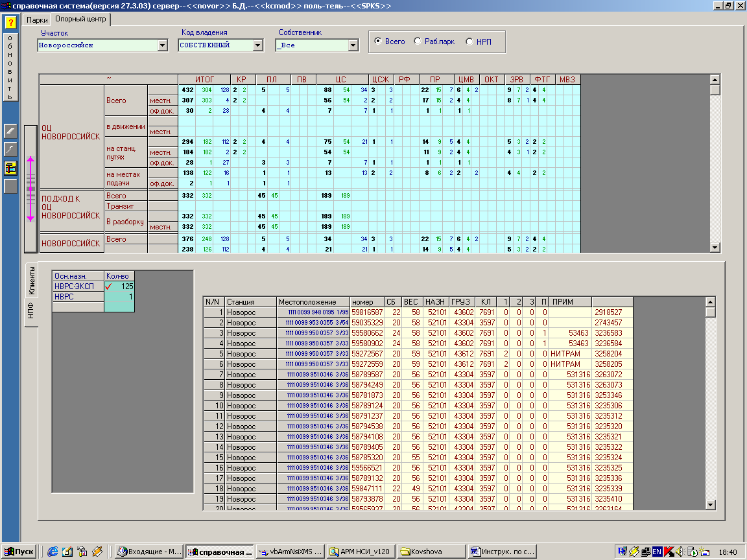Screen dimensions: 747x560
Task: Select wagon number 59816587 cell
Action: pyautogui.click(x=367, y=312)
